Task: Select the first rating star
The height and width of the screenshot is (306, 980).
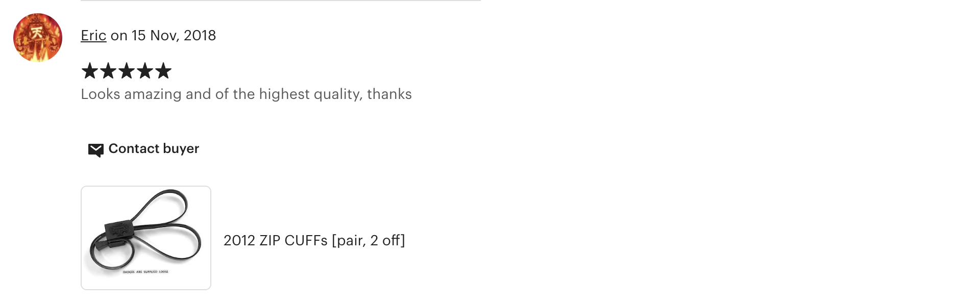Action: tap(90, 71)
